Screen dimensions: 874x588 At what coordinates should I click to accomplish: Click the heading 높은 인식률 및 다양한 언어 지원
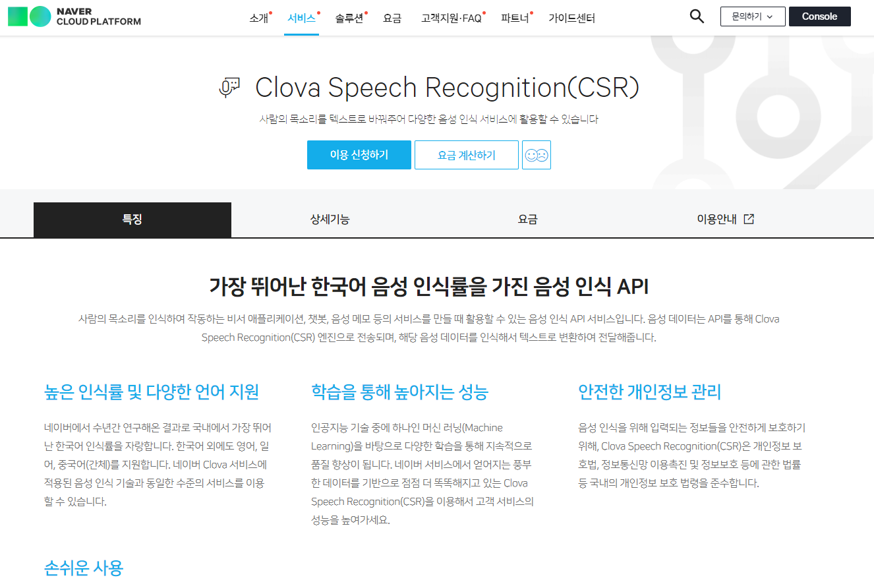click(152, 392)
